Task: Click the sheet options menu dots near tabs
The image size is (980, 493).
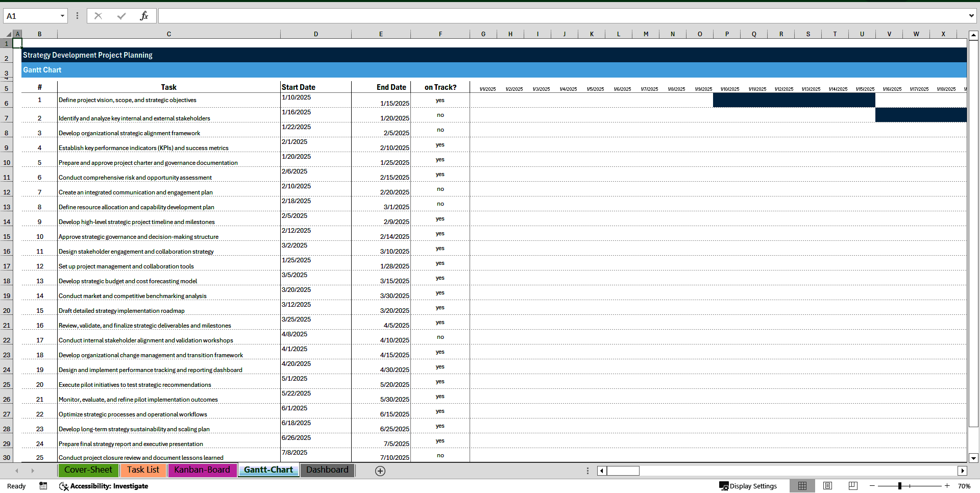Action: click(x=587, y=471)
